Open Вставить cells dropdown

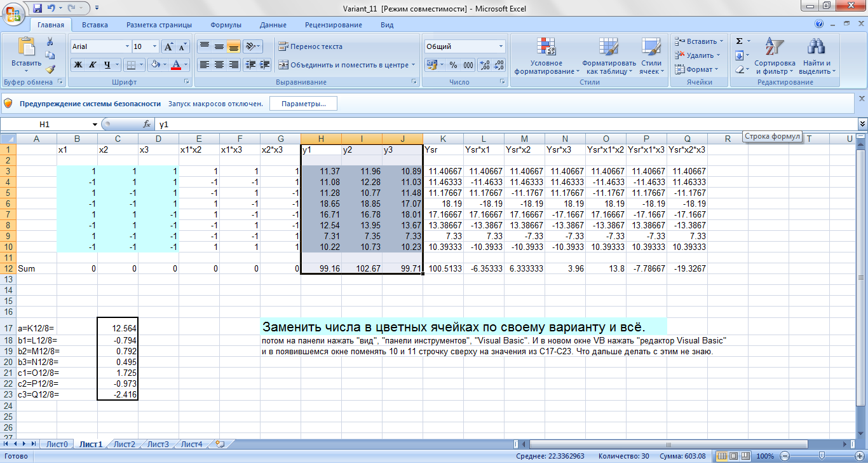point(699,41)
